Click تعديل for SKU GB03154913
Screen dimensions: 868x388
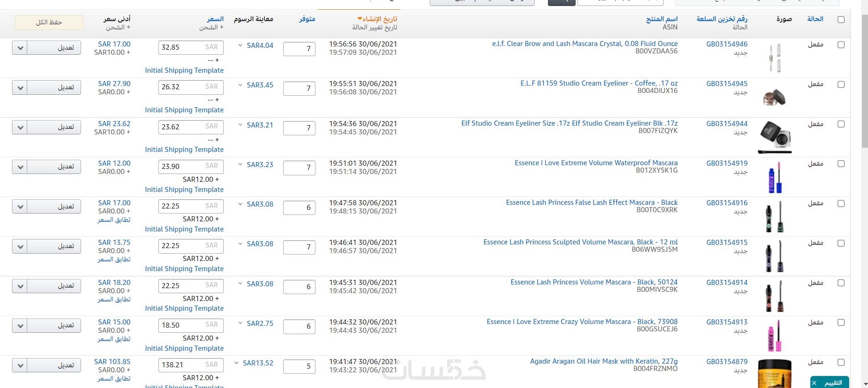[54, 325]
